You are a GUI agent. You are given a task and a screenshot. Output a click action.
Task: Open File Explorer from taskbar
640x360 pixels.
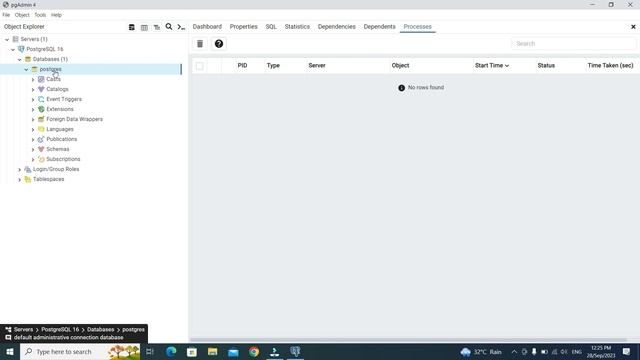tap(212, 351)
